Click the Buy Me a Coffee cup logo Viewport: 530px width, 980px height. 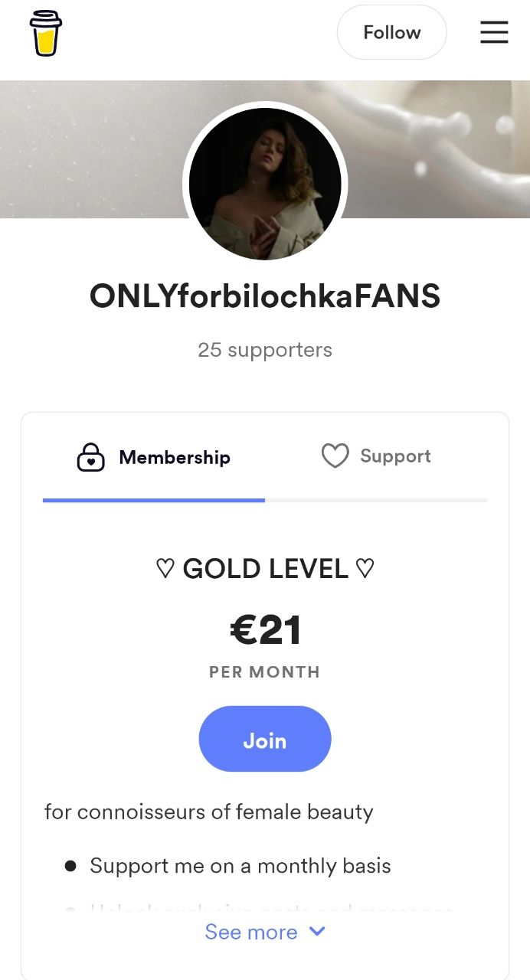pyautogui.click(x=46, y=33)
